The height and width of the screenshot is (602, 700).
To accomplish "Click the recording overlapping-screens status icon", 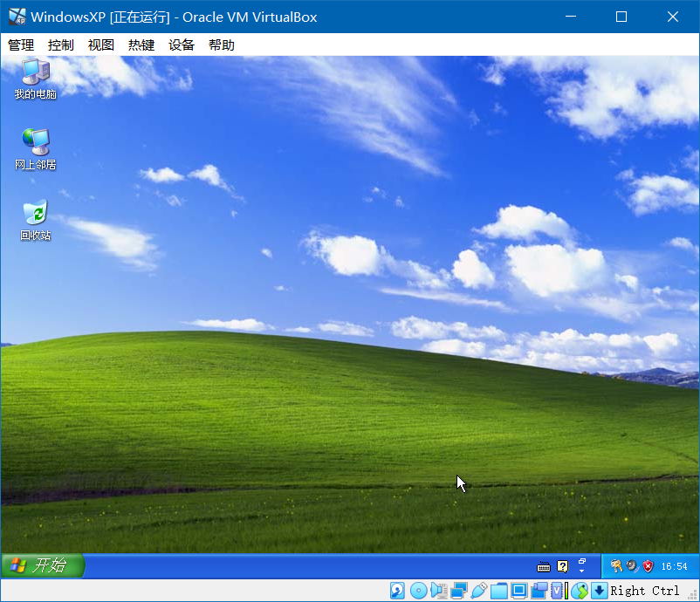I will tap(539, 591).
